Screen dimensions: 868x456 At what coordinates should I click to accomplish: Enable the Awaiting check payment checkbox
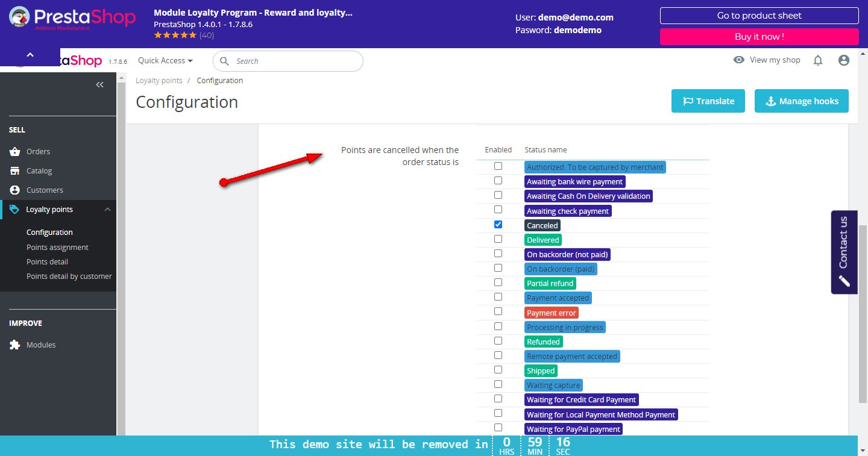[x=498, y=210]
